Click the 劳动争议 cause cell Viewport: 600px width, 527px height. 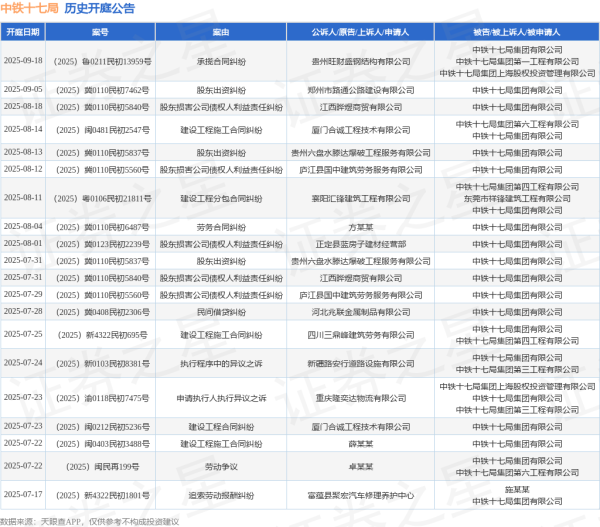click(x=221, y=467)
